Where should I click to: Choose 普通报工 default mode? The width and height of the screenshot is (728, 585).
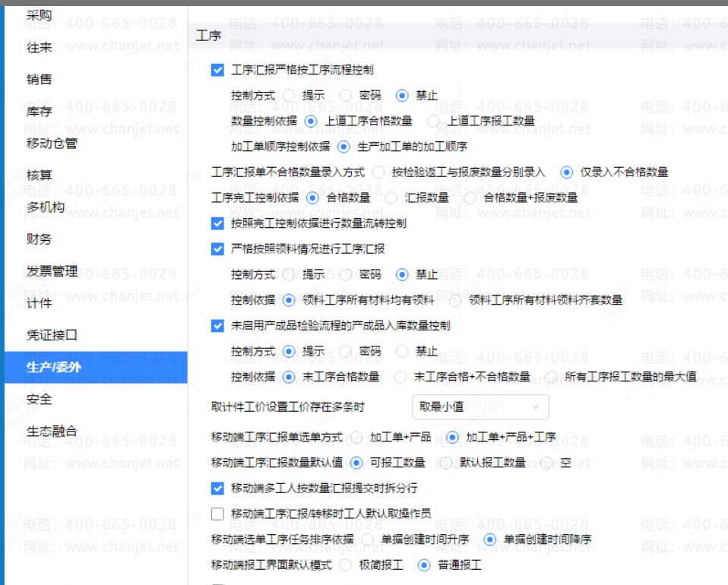pyautogui.click(x=424, y=565)
